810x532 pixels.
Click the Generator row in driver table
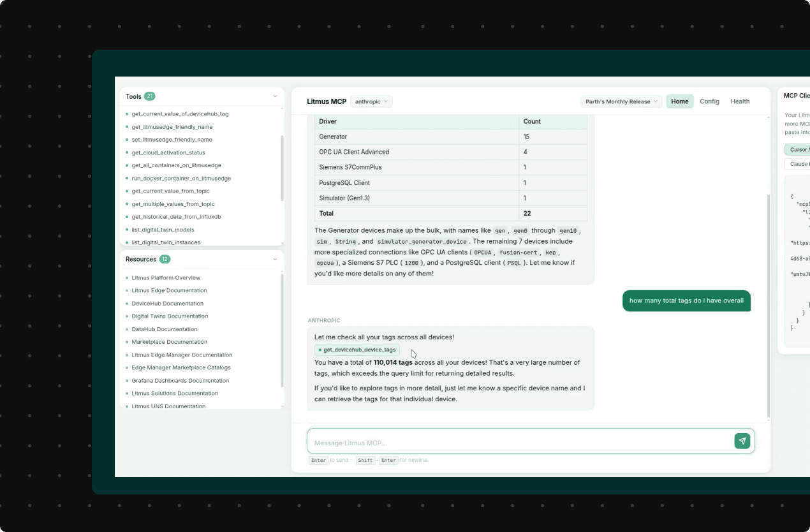[x=451, y=137]
